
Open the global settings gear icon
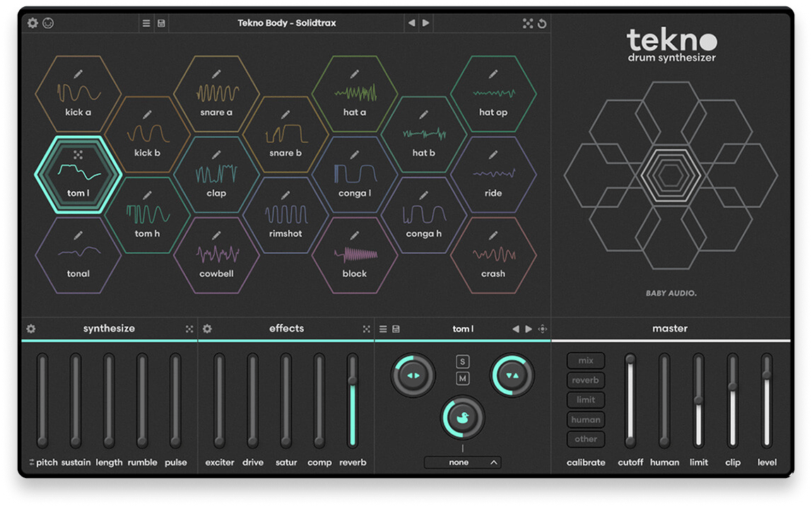click(33, 23)
